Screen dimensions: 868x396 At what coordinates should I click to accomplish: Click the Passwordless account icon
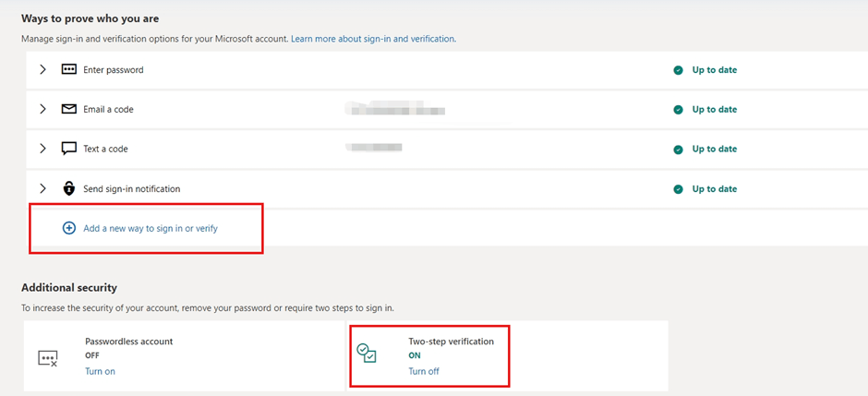[48, 359]
